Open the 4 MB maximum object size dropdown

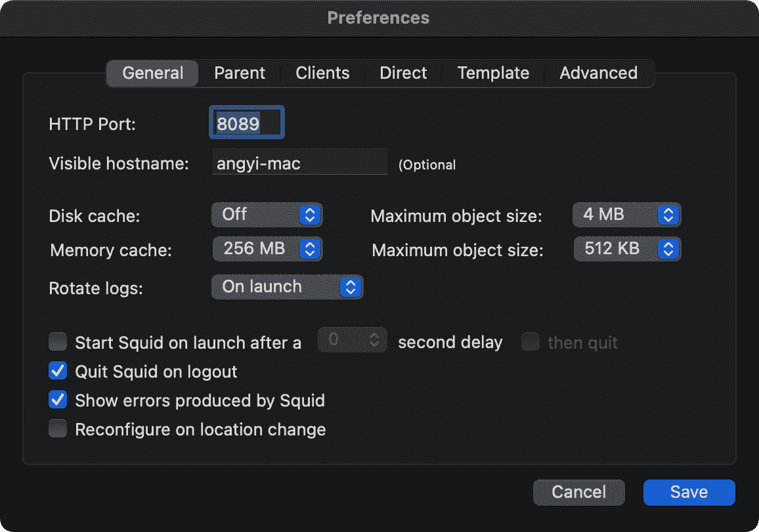pyautogui.click(x=626, y=214)
